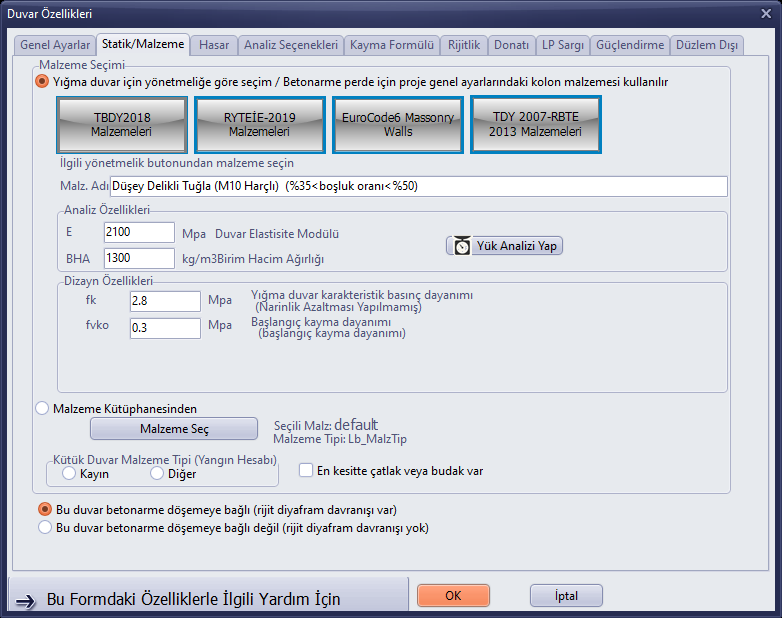
Task: Select wall connected to reinforced concrete slab
Action: (45, 509)
